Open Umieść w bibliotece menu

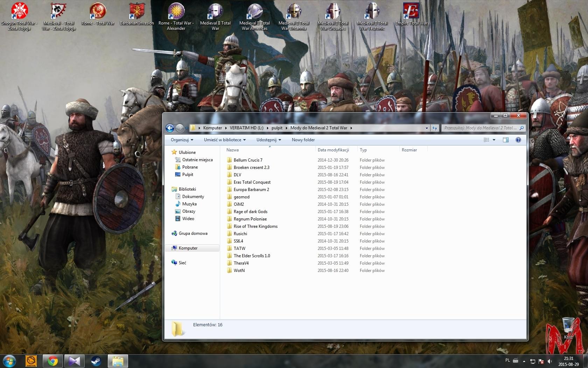pos(225,140)
